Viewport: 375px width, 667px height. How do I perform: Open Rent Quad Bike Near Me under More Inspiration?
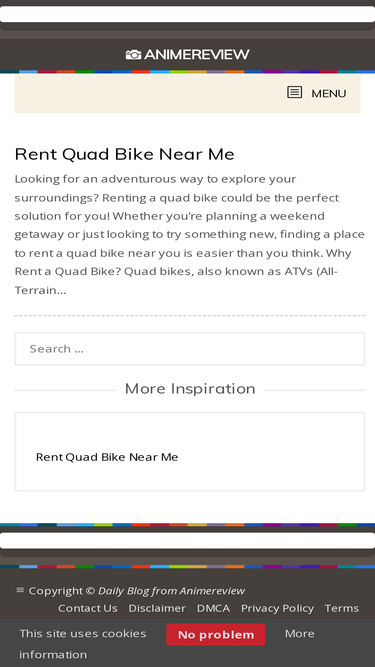point(107,457)
